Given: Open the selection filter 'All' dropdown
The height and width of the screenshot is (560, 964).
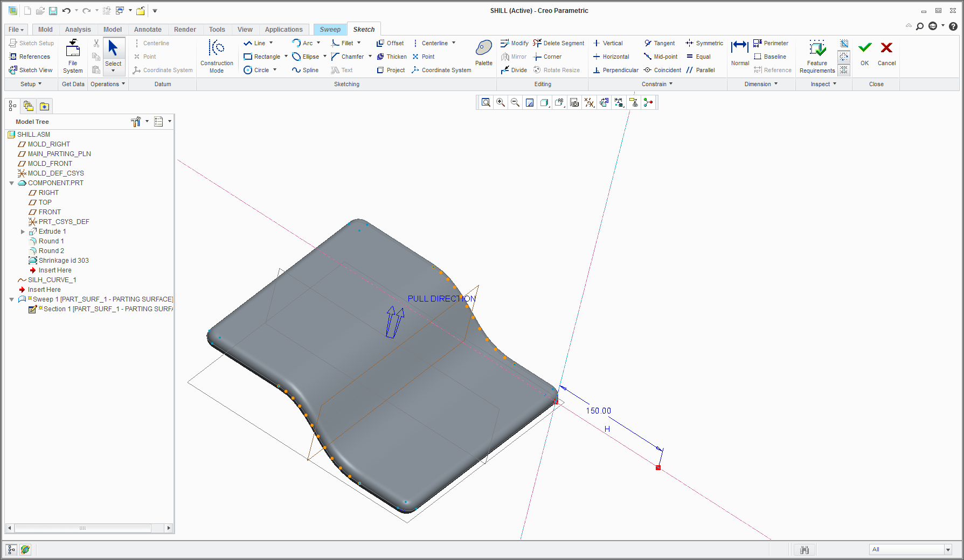Looking at the screenshot, I should [948, 549].
